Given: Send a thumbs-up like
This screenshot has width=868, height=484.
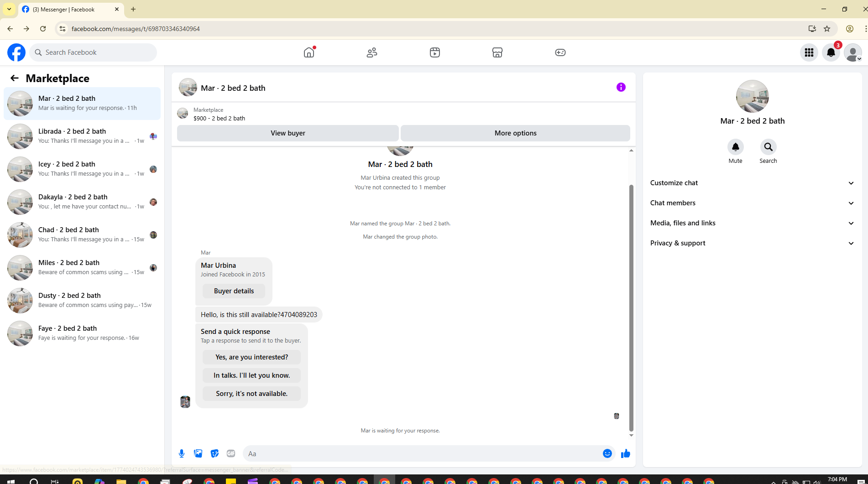Looking at the screenshot, I should tap(626, 453).
